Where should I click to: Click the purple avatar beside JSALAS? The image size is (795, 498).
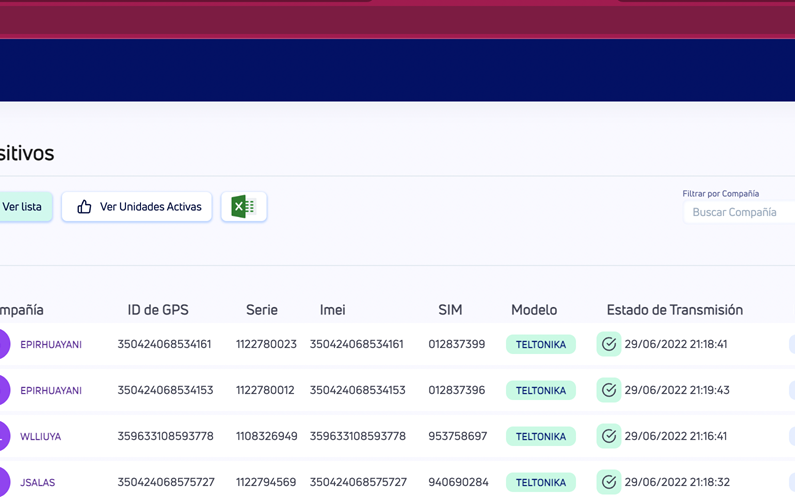click(x=3, y=482)
